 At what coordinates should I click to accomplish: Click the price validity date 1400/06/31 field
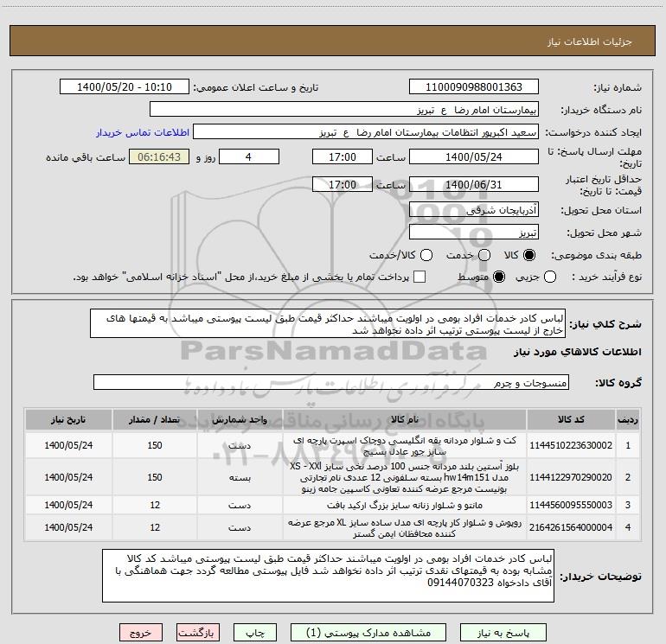pos(474,184)
